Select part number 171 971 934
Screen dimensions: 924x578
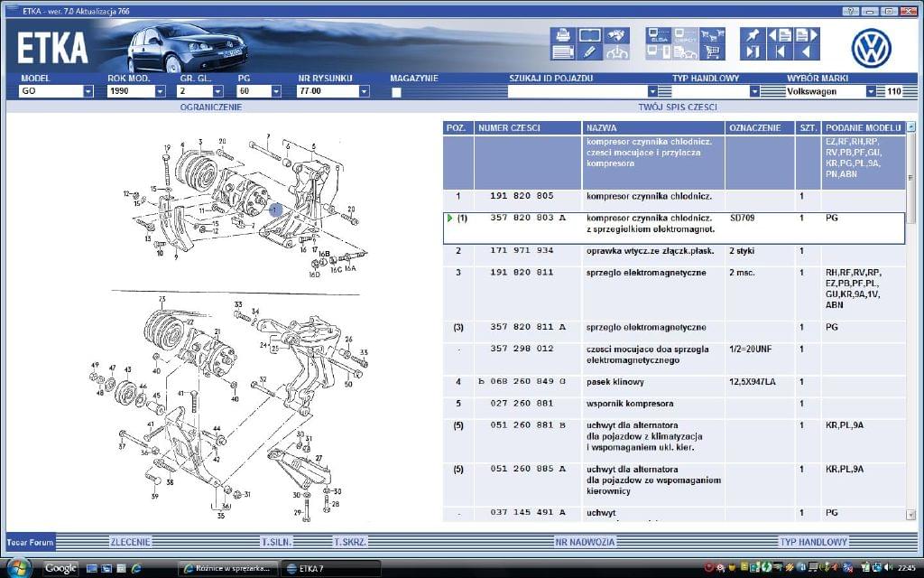522,251
